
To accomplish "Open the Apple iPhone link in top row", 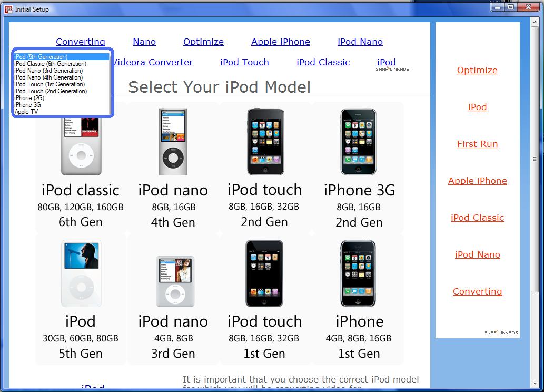I will pos(281,42).
